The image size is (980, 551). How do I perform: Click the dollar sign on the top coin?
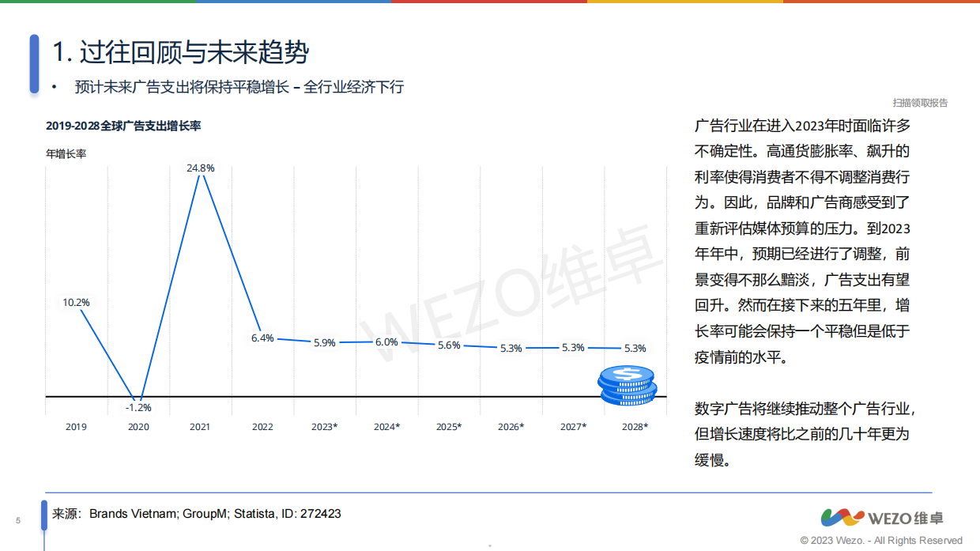[628, 372]
